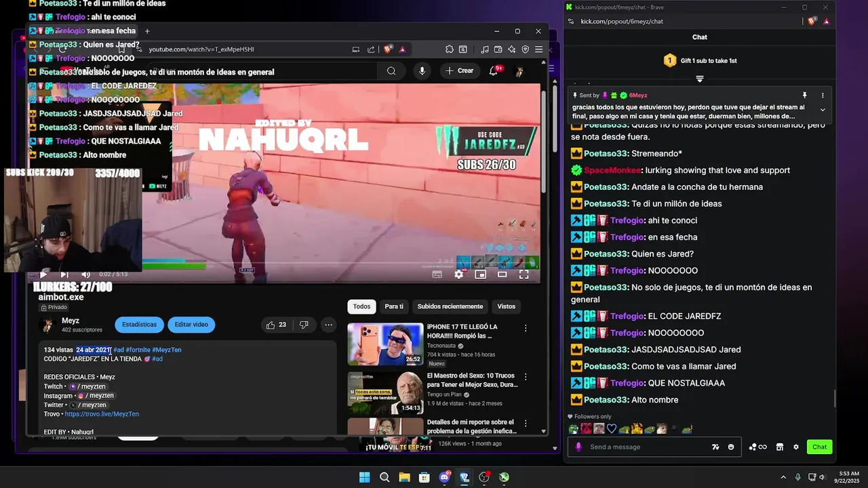Screen dimensions: 868x488
Task: Open browser extensions puzzle icon
Action: click(x=449, y=49)
